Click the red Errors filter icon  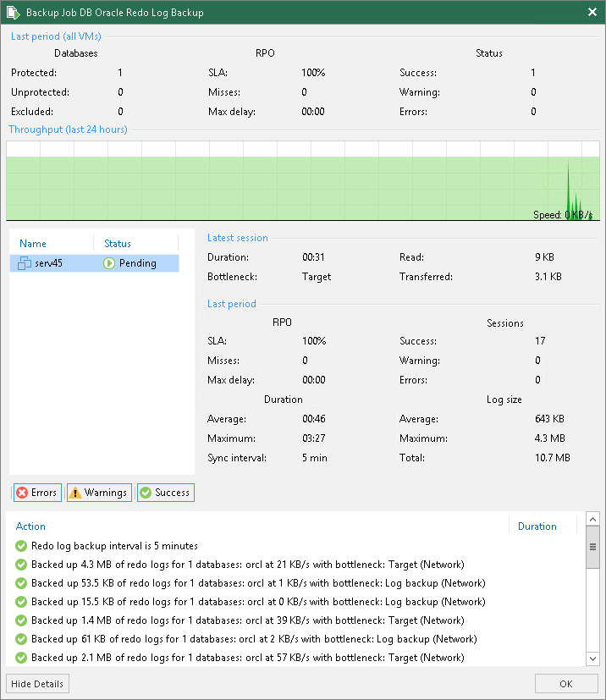[23, 492]
